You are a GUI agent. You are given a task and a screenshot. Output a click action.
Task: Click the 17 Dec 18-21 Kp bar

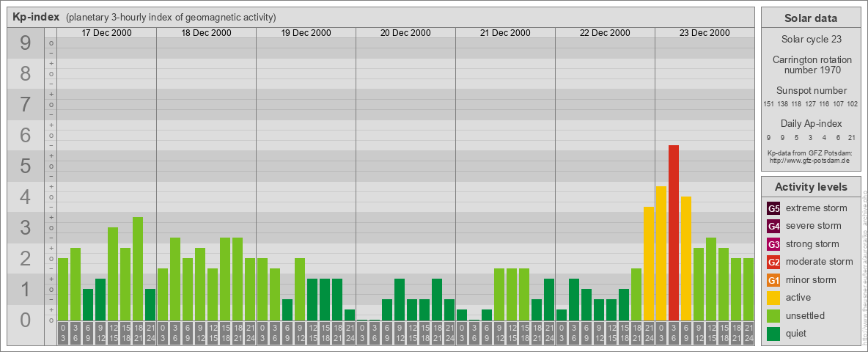(138, 268)
